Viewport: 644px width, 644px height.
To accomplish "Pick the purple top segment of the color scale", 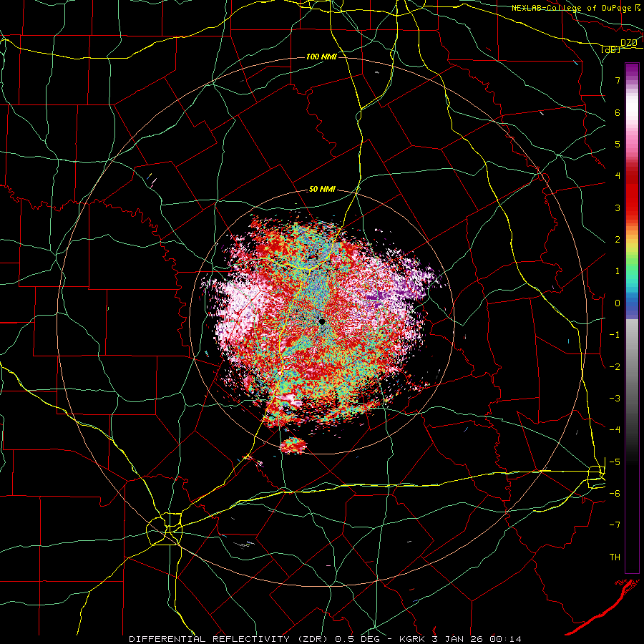I will pyautogui.click(x=632, y=70).
